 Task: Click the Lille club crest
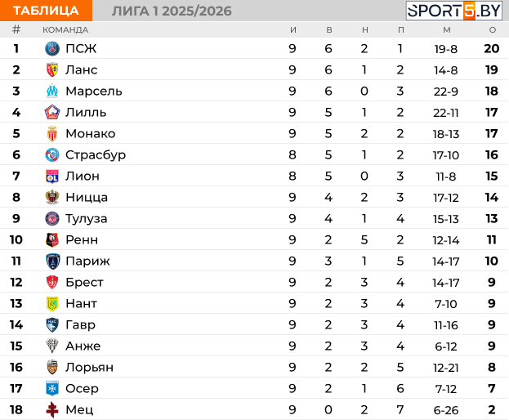[x=52, y=112]
